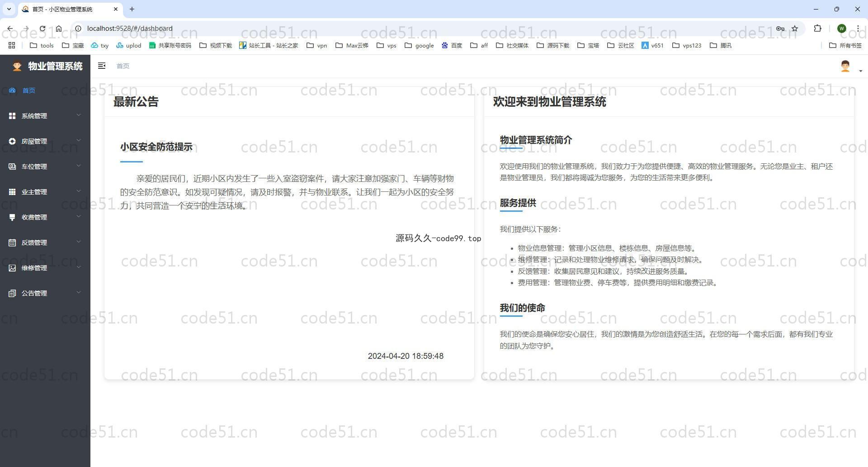
Task: Click the 维修管理 picture icon
Action: coord(12,268)
